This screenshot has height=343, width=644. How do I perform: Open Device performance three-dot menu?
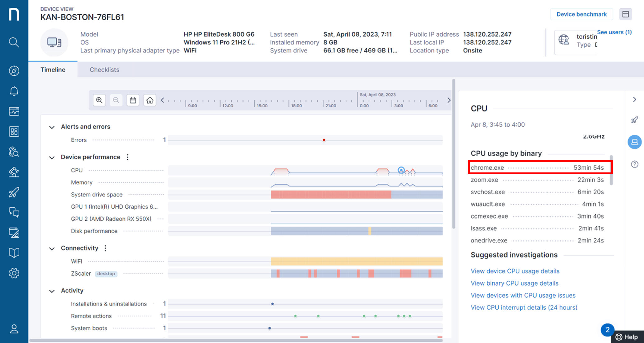pos(128,157)
